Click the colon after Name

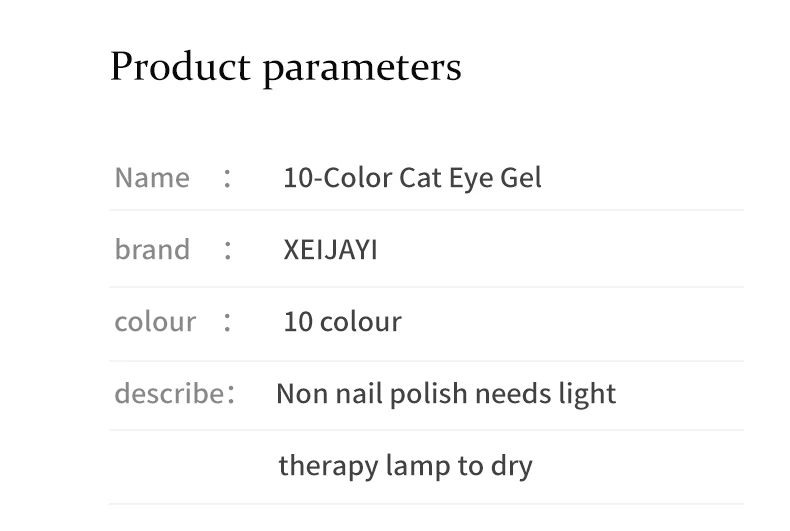228,178
